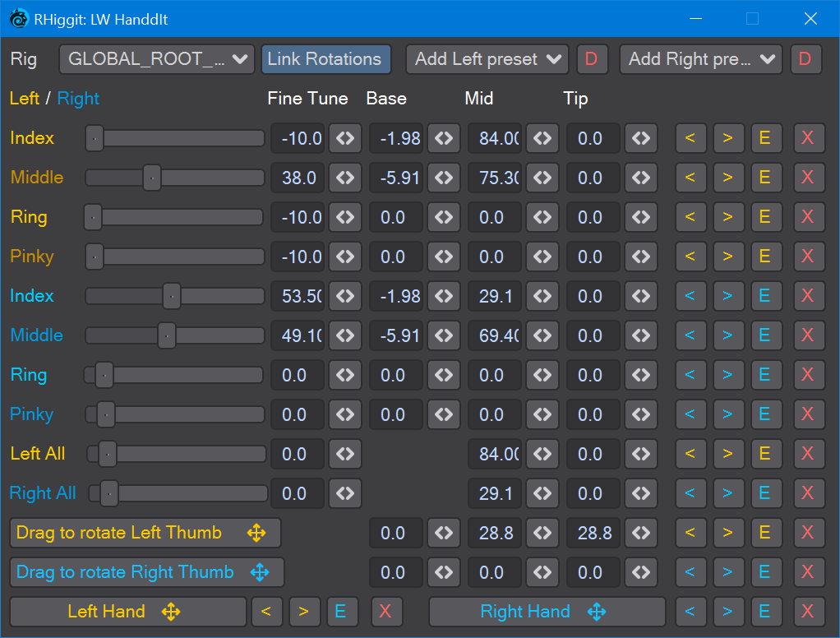Click the Fine Tune stepper arrows for left Index

(345, 138)
